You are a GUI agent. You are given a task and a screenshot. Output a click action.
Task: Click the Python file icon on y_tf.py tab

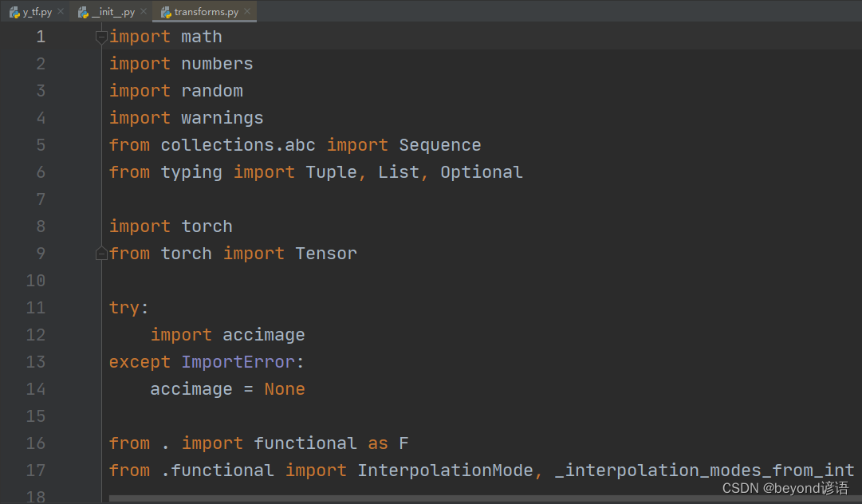click(x=14, y=12)
